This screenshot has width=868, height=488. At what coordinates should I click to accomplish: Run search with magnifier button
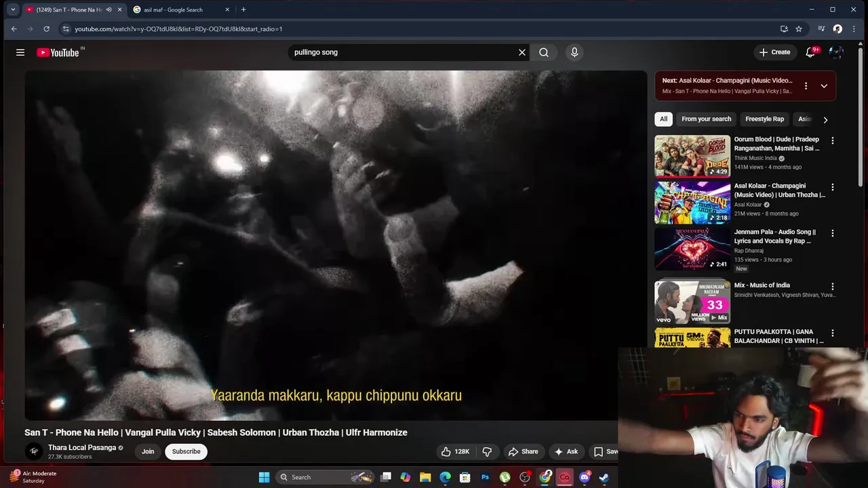pos(544,52)
